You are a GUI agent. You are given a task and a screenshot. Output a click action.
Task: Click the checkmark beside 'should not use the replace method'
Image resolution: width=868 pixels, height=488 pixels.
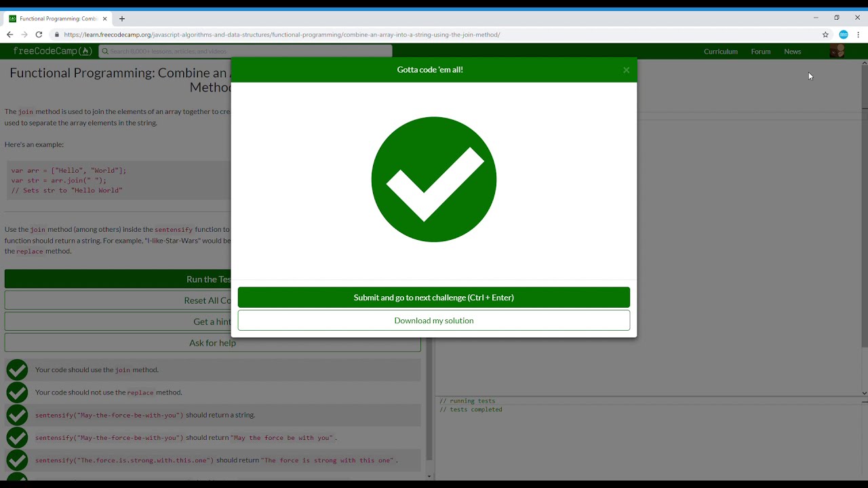17,392
